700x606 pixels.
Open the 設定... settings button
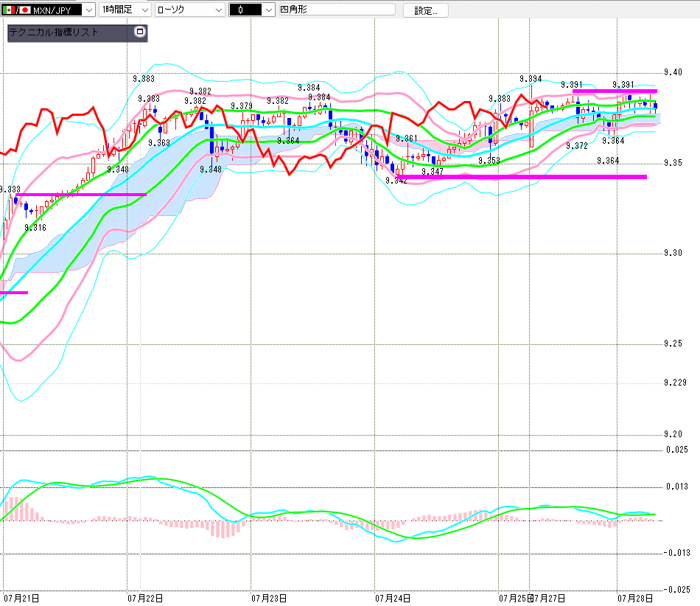(425, 11)
